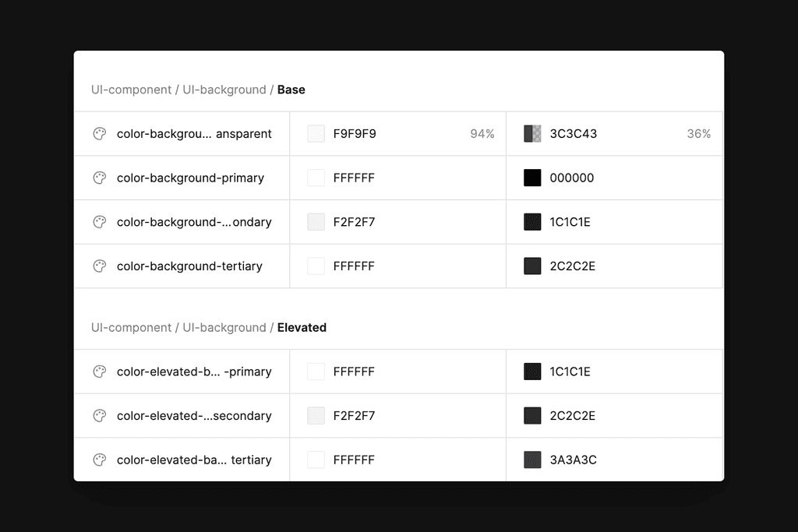
Task: Select the Elevated section header
Action: [302, 327]
